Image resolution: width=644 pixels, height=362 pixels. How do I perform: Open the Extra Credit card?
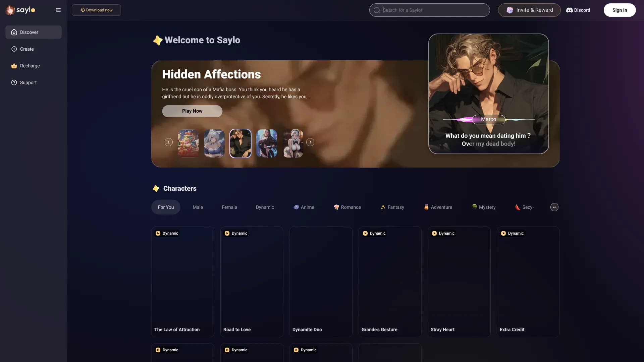pyautogui.click(x=528, y=282)
